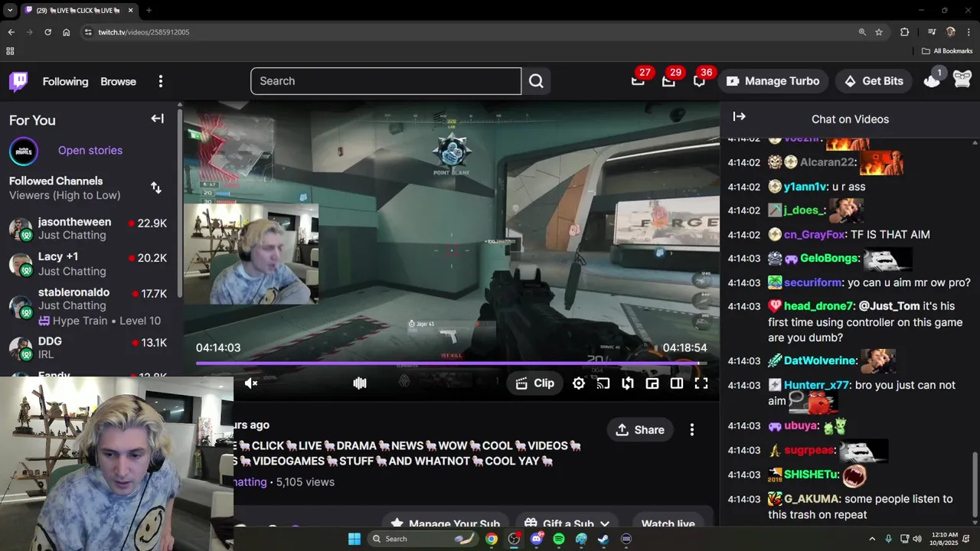Screen dimensions: 980x551
Task: Open the channel points icon with 1 badge
Action: pos(932,80)
